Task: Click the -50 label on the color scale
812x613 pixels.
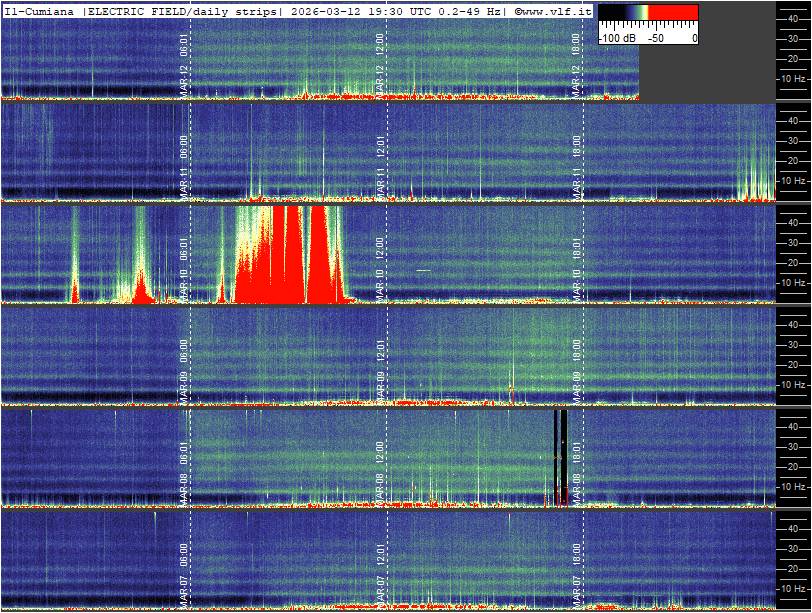Action: point(656,38)
